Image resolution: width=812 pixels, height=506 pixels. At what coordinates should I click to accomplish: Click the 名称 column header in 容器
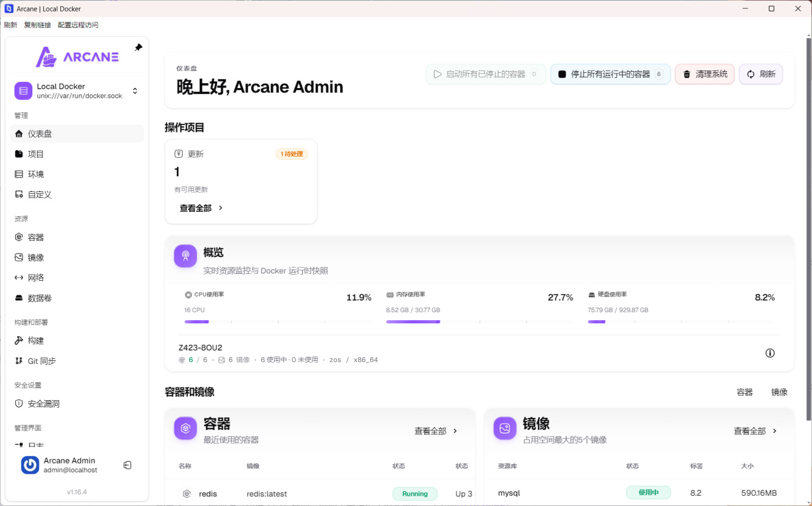[185, 466]
